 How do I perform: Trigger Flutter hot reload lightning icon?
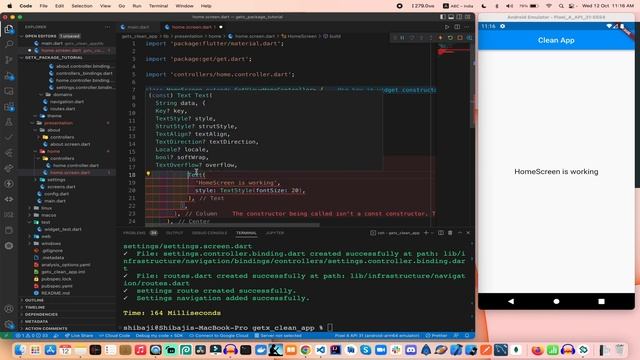point(440,38)
